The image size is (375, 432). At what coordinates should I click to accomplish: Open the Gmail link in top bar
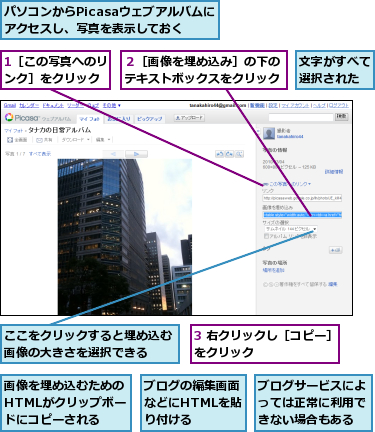[x=10, y=105]
